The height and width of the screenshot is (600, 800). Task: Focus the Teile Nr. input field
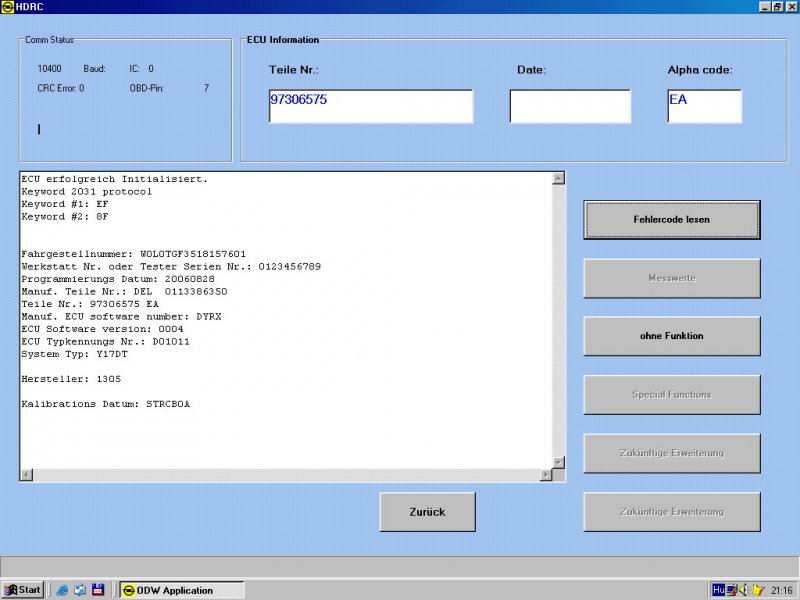coord(371,106)
